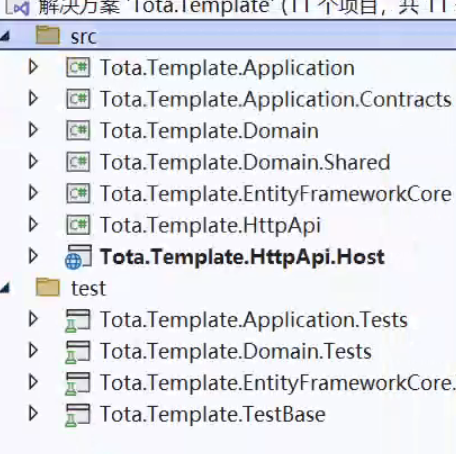Image resolution: width=456 pixels, height=454 pixels.
Task: Select the Tota.Template.Domain.Shared project
Action: tap(245, 162)
